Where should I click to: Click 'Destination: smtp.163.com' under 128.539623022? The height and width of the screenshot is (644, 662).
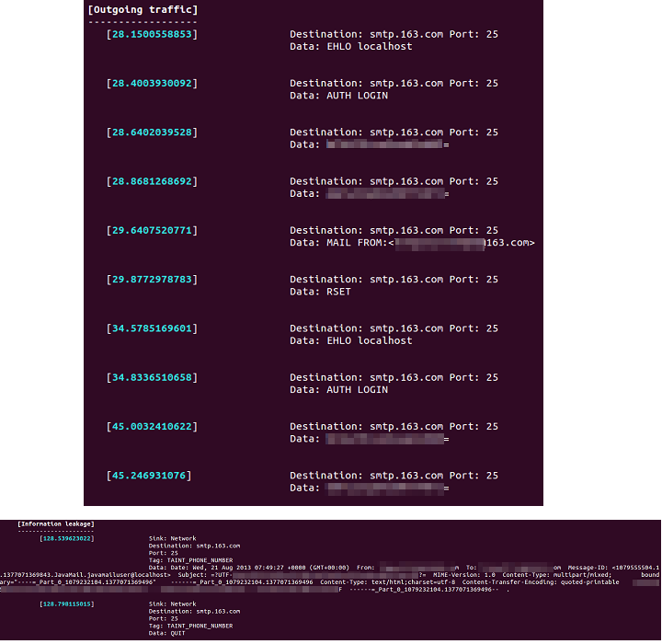tap(194, 546)
